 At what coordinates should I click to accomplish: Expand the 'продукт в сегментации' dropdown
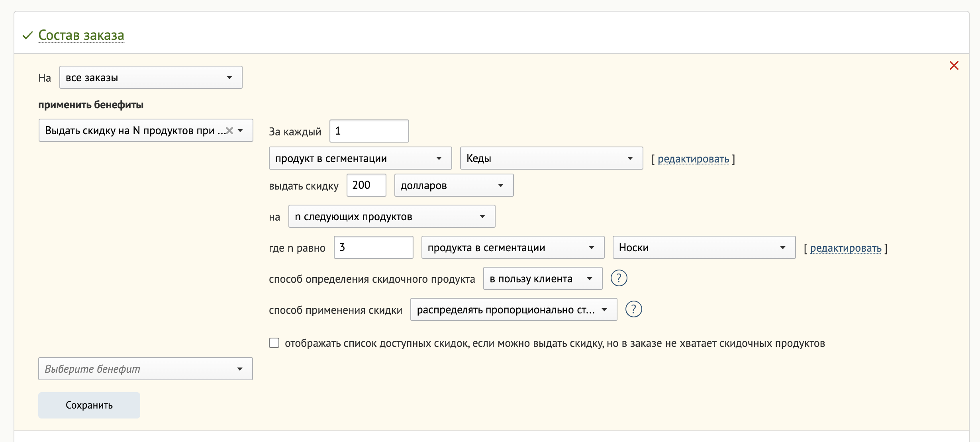coord(360,158)
